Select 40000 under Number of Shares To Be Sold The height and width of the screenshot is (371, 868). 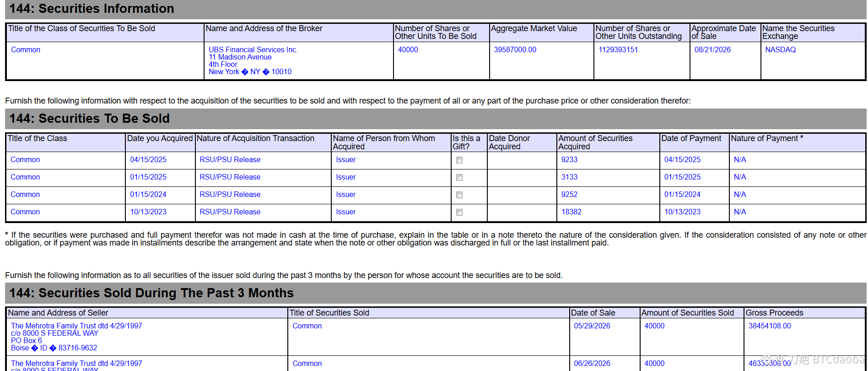408,49
